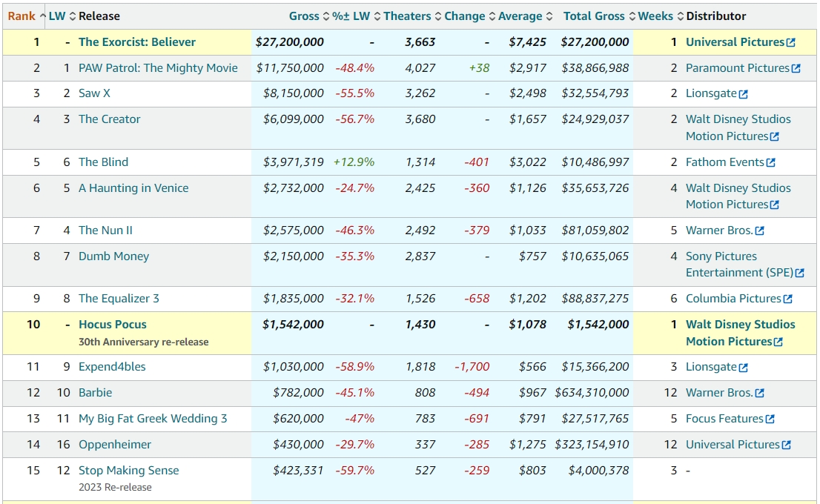Open Focus Features distributor link
Screen dimensions: 820x504
724,419
